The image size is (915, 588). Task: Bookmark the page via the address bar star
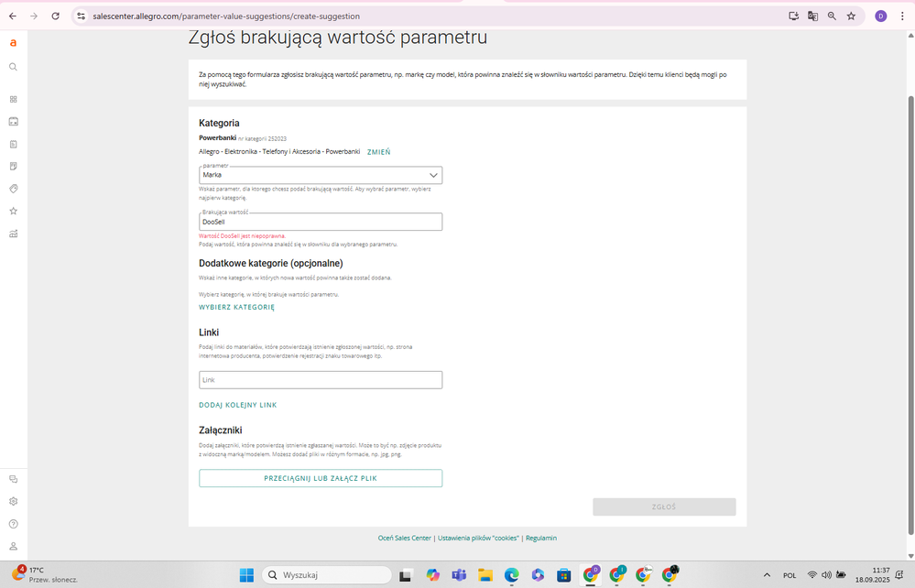click(852, 16)
